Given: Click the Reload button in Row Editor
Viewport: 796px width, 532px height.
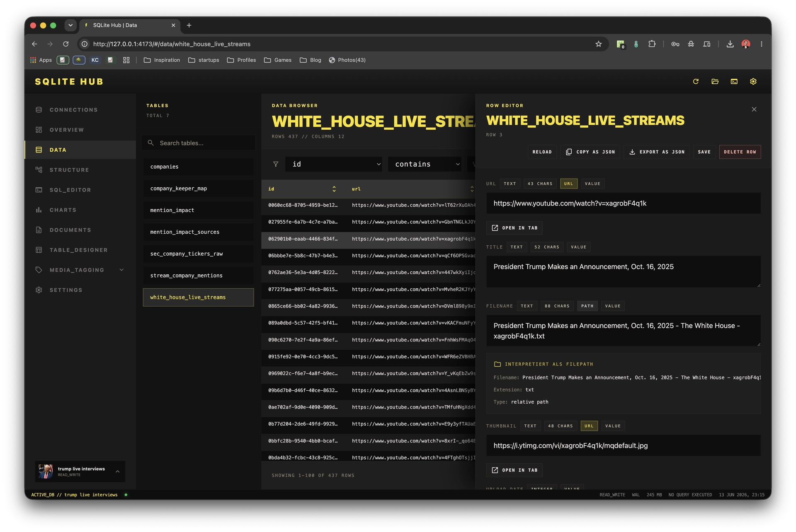Looking at the screenshot, I should point(542,152).
